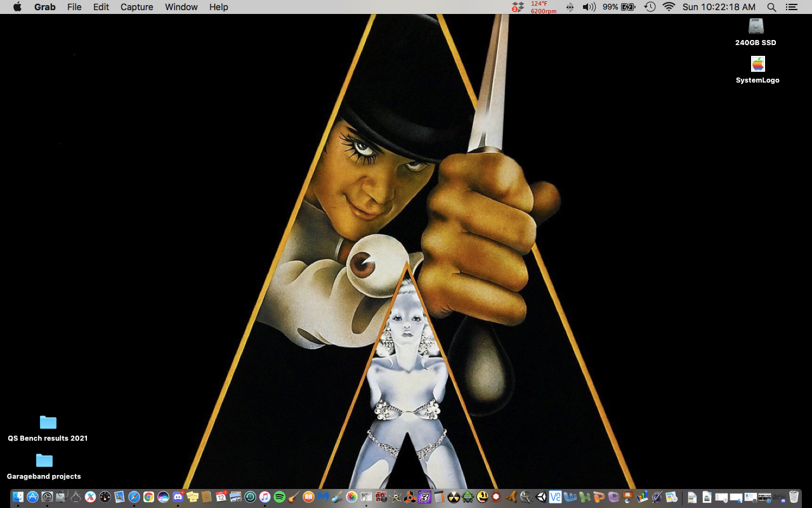
Task: Open the purple Z icon in Dock
Action: (425, 497)
